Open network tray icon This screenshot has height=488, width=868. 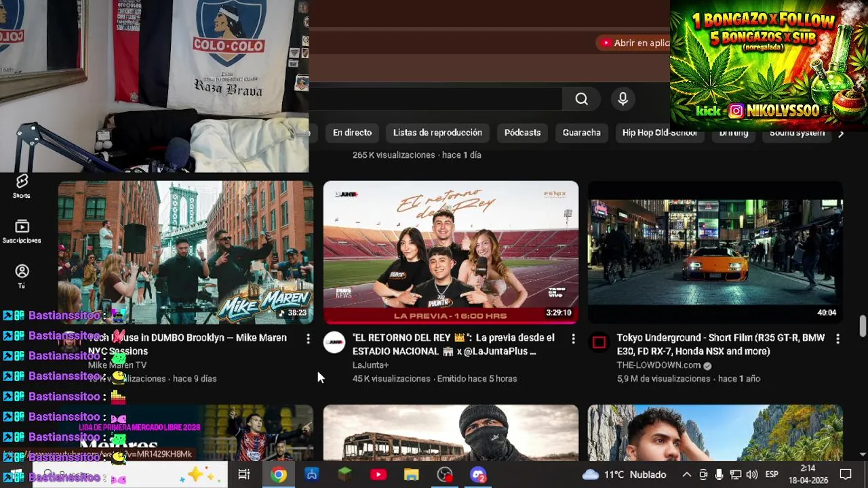pos(735,474)
